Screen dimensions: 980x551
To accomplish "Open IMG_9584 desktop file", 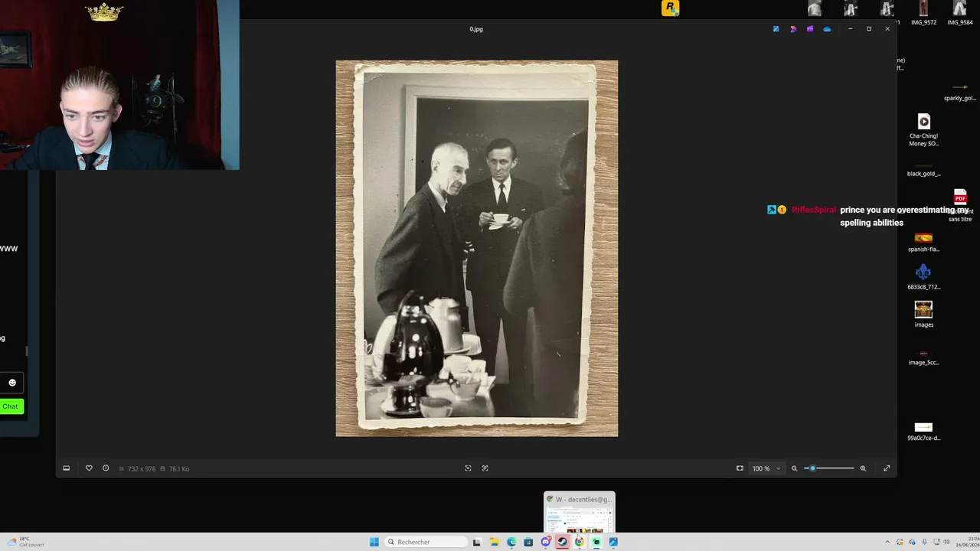I will [x=960, y=13].
